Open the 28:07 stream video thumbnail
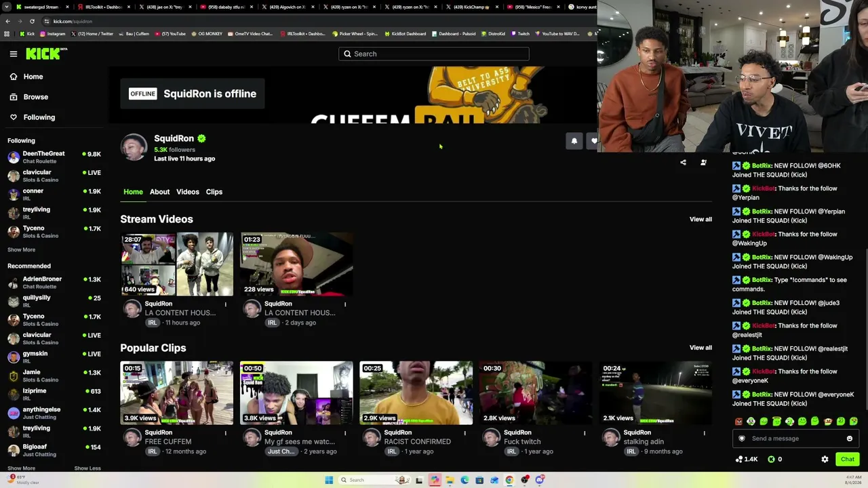Viewport: 868px width, 488px height. pyautogui.click(x=177, y=264)
